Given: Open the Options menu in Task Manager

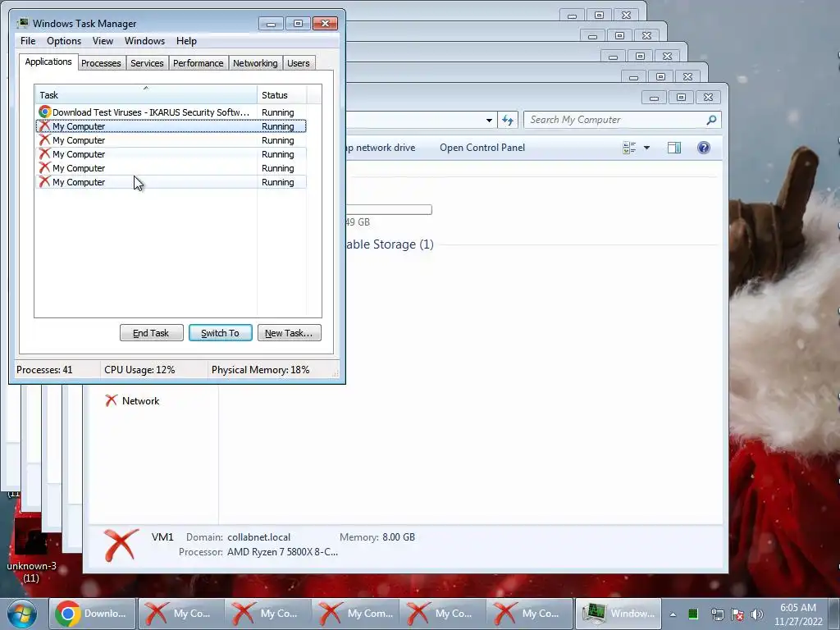Looking at the screenshot, I should tap(64, 41).
